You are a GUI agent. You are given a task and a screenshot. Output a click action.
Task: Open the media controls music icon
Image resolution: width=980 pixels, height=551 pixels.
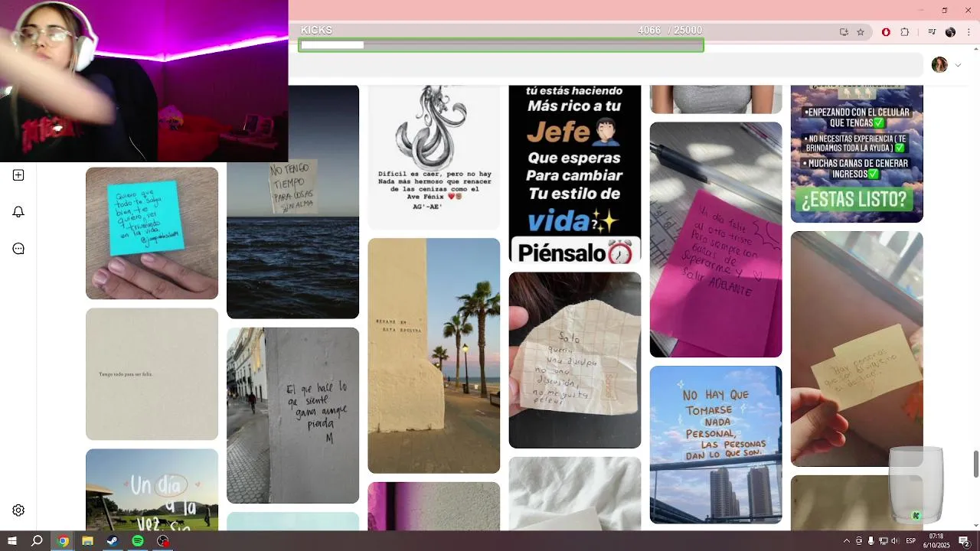tap(932, 32)
